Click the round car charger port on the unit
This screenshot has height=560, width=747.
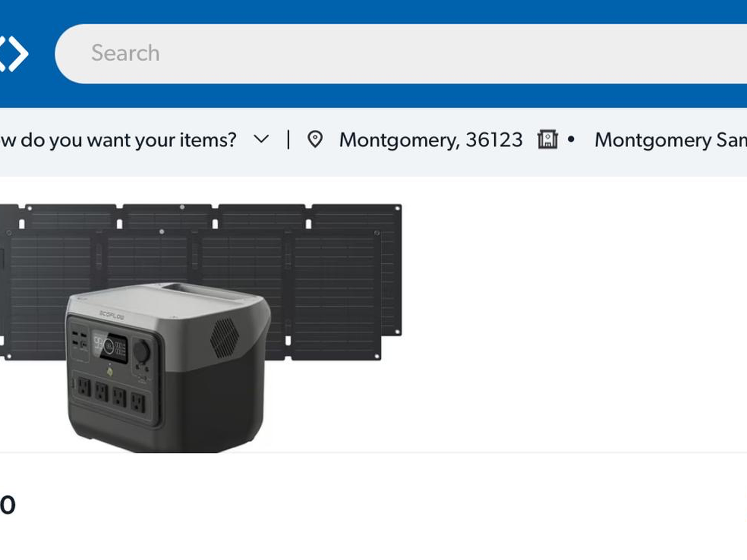click(x=141, y=353)
